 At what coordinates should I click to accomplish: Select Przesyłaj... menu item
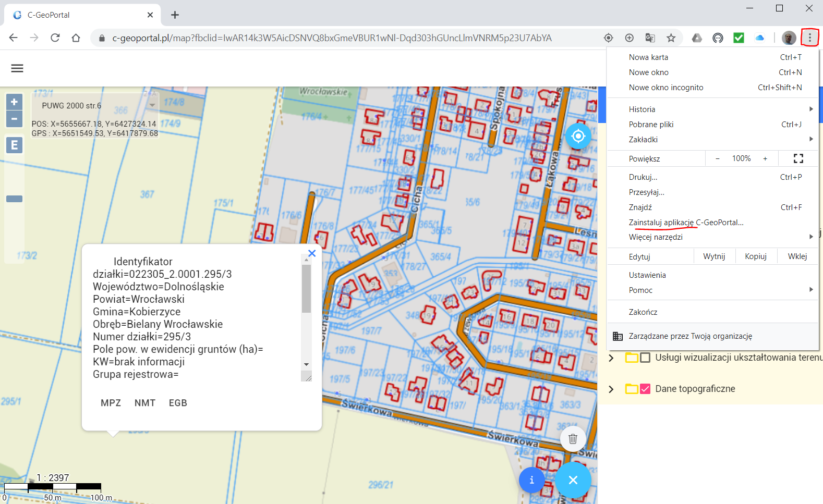713,192
